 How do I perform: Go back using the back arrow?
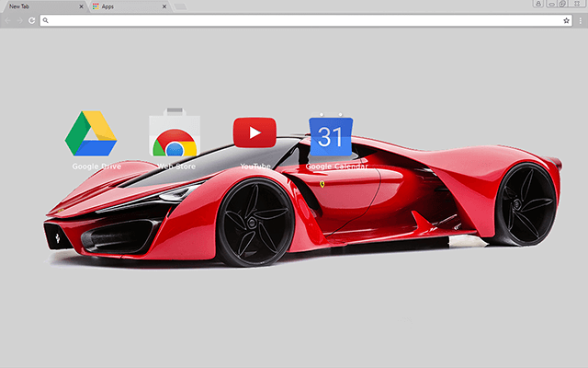coord(7,19)
